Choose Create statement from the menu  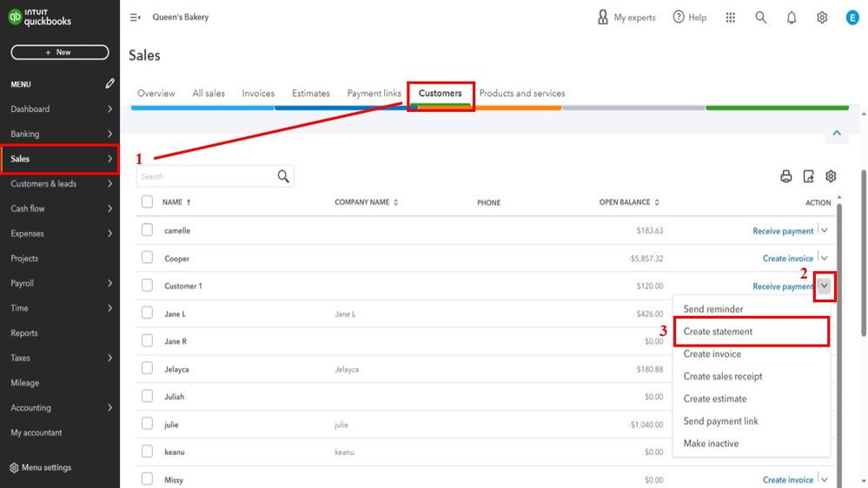click(752, 332)
